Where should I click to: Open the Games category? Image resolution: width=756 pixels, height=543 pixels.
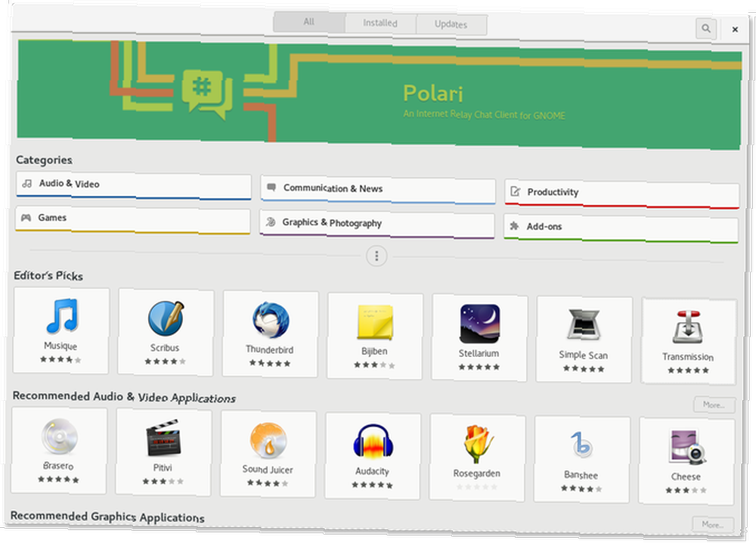(132, 219)
